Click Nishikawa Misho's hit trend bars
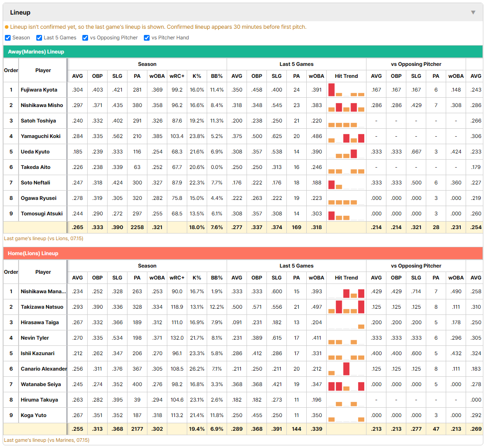The height and width of the screenshot is (448, 486). click(x=346, y=105)
